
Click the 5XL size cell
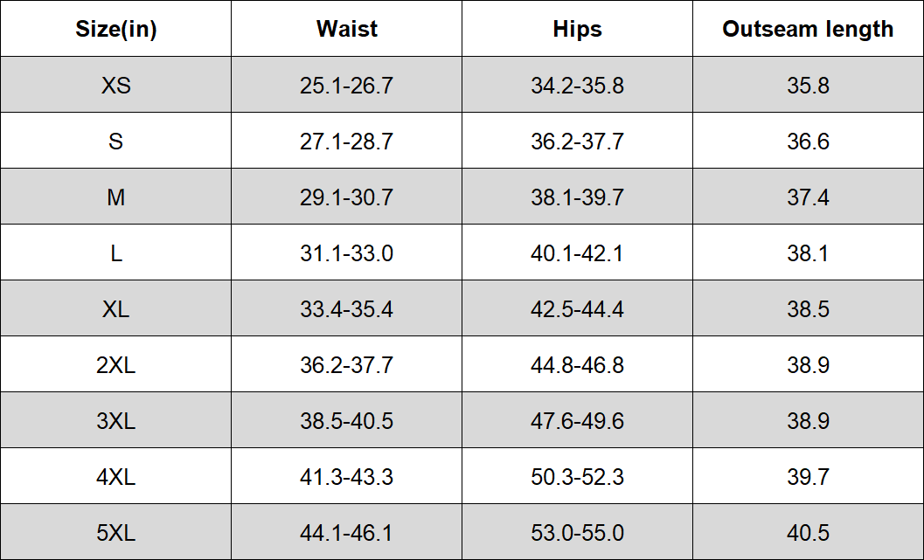[x=116, y=532]
